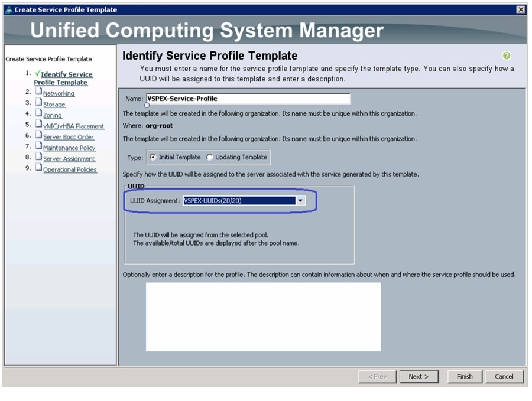The image size is (532, 401).
Task: Click the page icon beside vNIC/vHBA Placement
Action: click(38, 124)
